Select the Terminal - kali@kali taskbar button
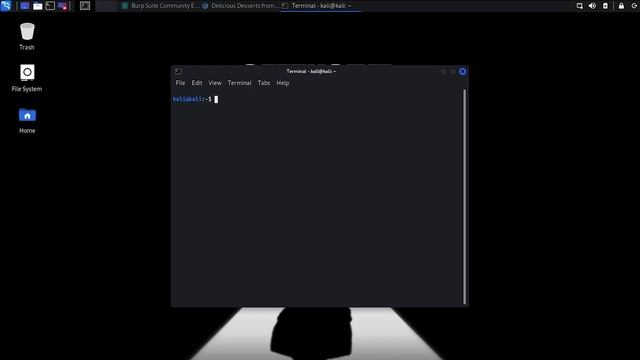The image size is (640, 360). point(320,6)
